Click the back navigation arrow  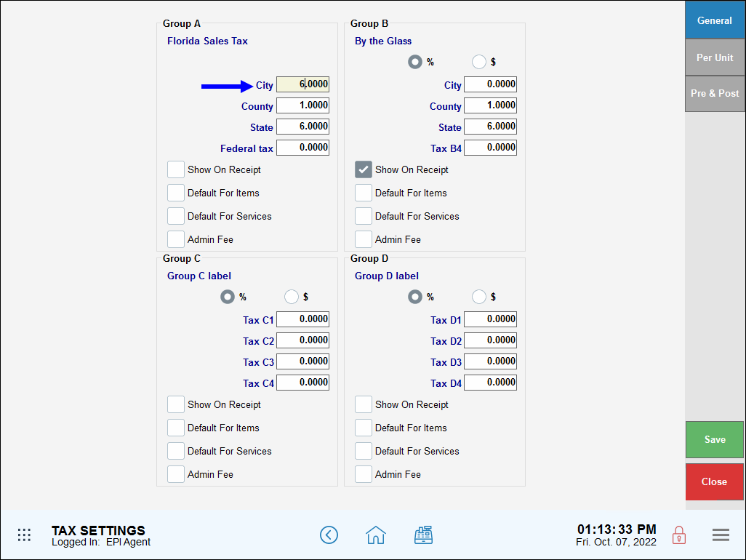[329, 535]
